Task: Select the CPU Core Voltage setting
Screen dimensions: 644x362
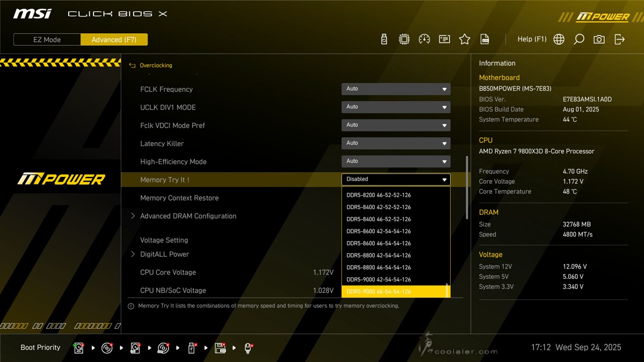Action: pos(168,272)
